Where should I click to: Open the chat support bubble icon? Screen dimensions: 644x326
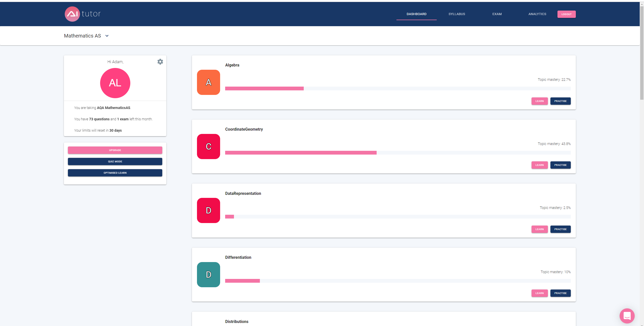click(627, 316)
